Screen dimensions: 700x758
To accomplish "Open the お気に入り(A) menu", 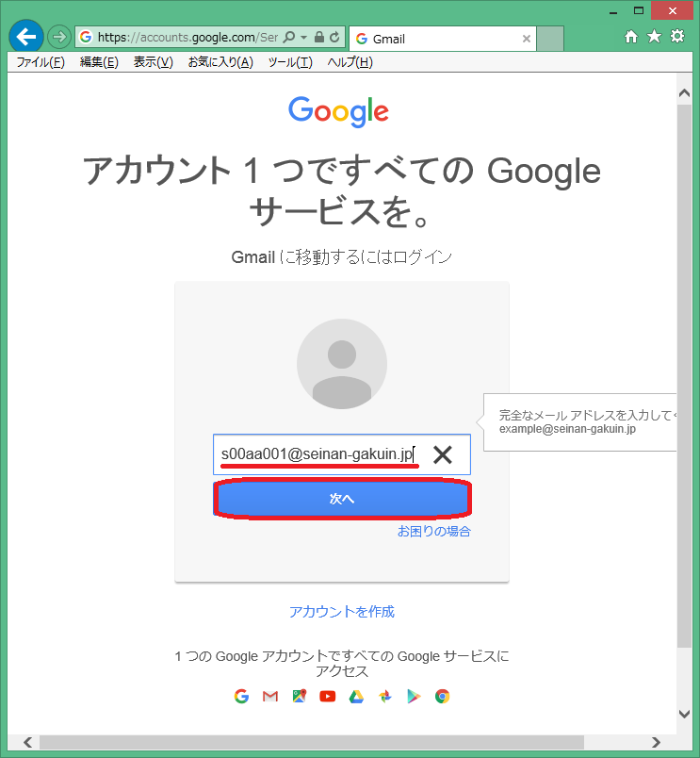I will [x=220, y=62].
